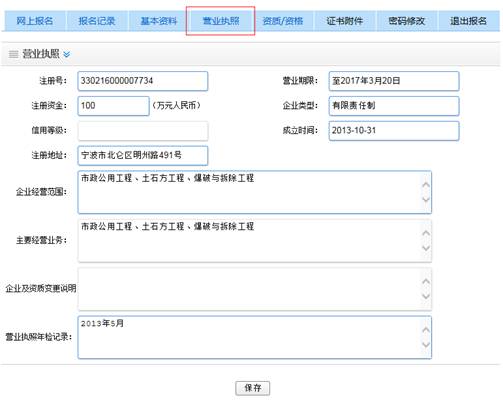Down arrow in 主要经营业务 text area
The height and width of the screenshot is (402, 503).
[x=426, y=248]
